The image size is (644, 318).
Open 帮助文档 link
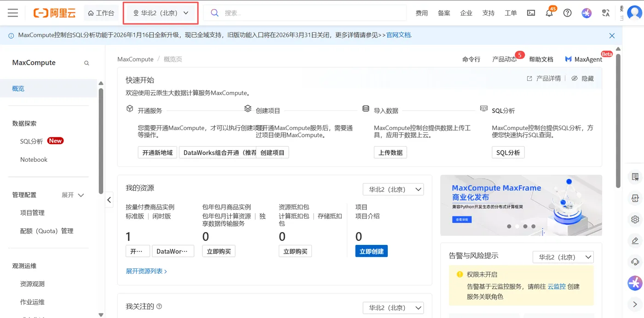541,59
